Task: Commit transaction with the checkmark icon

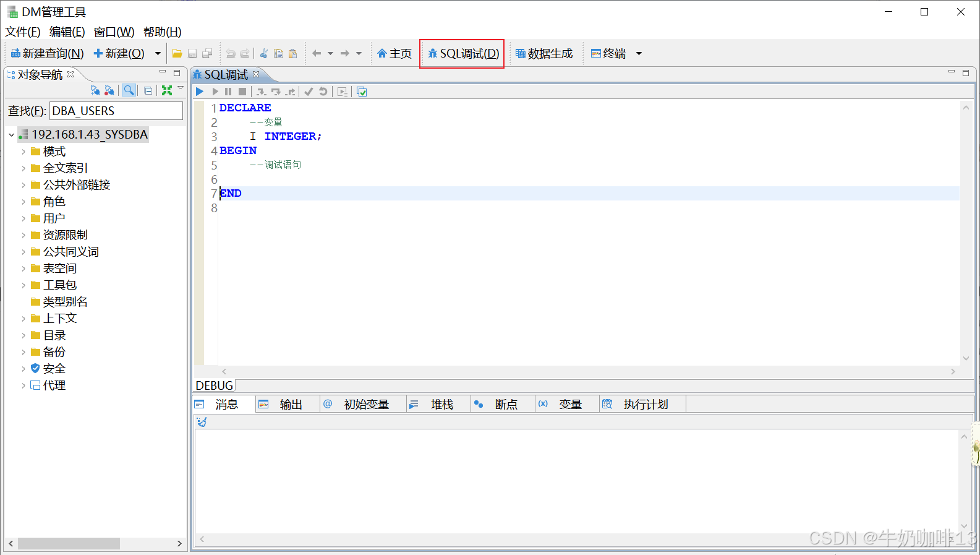Action: [309, 92]
